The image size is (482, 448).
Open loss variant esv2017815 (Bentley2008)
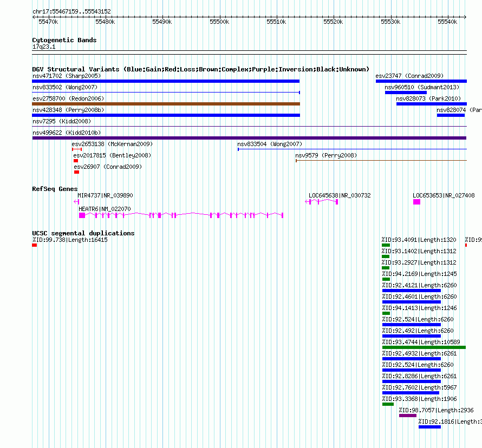(x=76, y=161)
